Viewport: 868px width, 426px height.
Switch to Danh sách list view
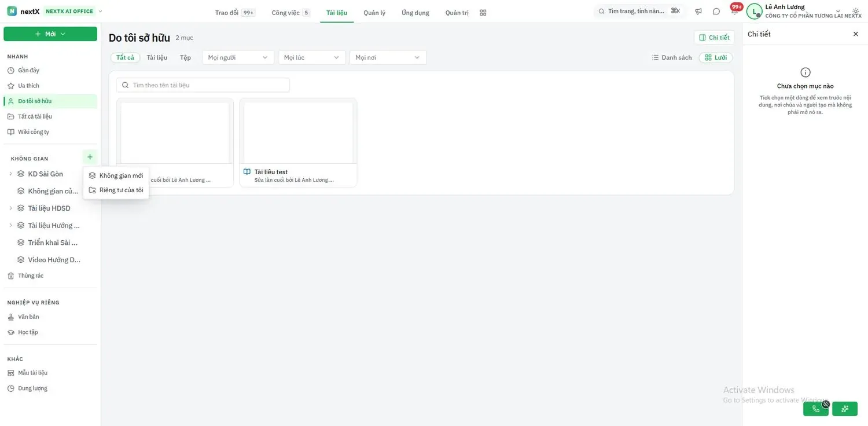[x=672, y=57]
